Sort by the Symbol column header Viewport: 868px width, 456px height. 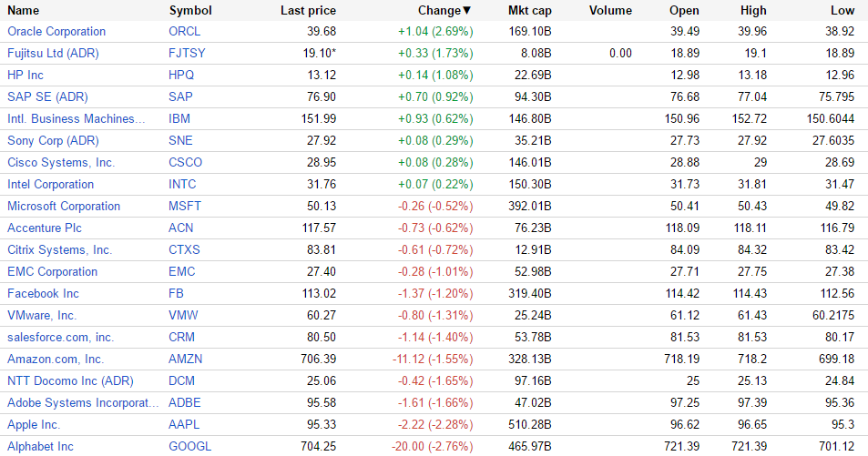pyautogui.click(x=190, y=11)
